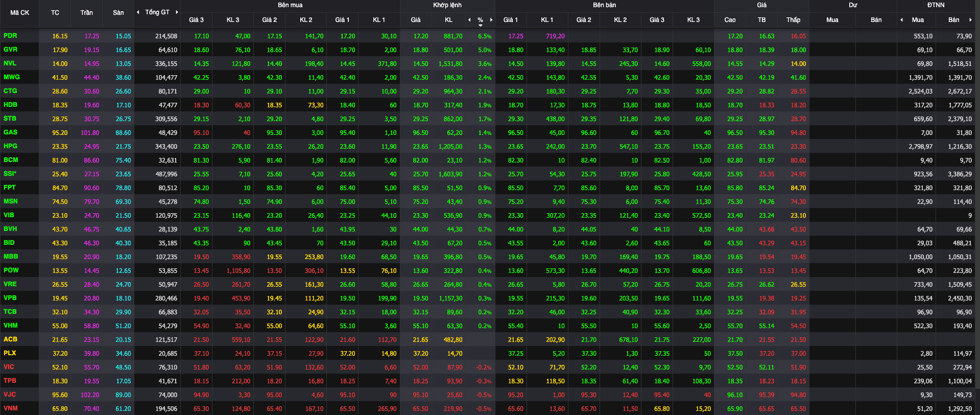Screen dimensions: 980x415
Task: Click the Thấp low price header
Action: (x=794, y=20)
